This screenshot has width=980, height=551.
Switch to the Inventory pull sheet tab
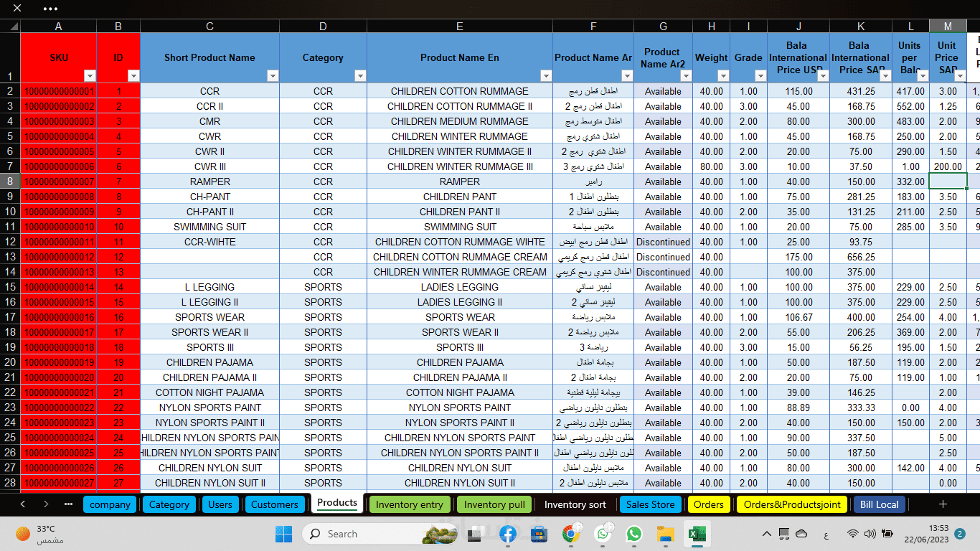click(x=494, y=504)
